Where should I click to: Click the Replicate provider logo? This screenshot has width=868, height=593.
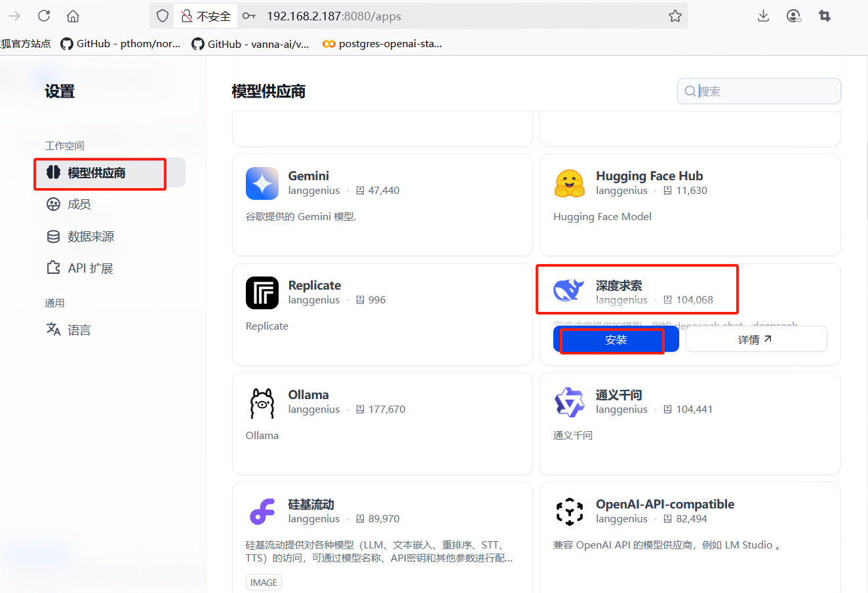click(262, 293)
